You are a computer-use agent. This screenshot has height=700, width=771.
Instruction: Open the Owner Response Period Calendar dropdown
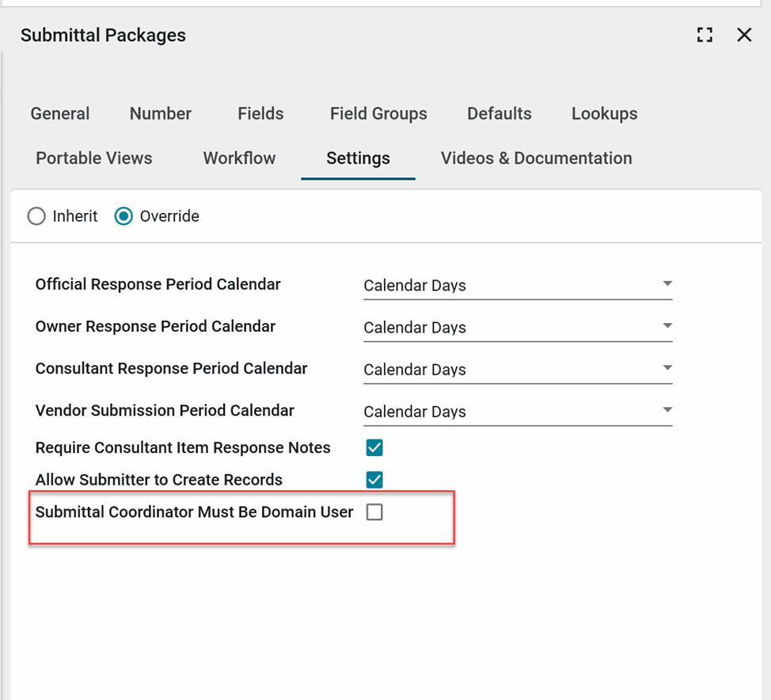518,327
